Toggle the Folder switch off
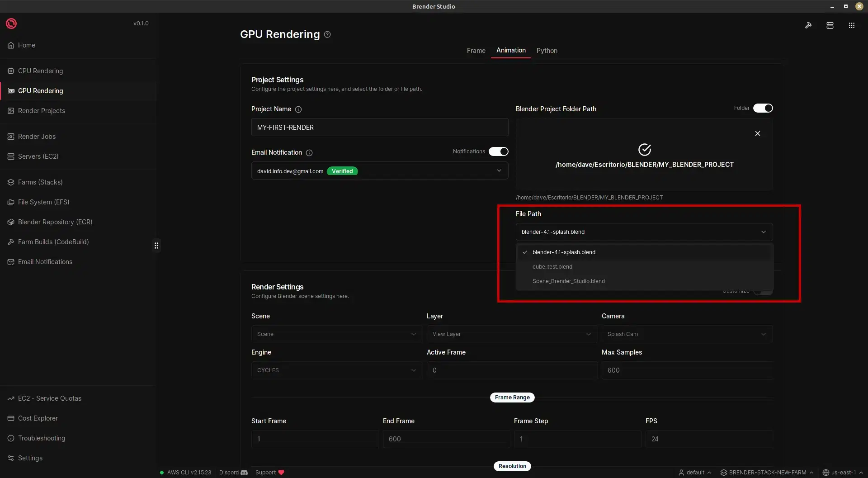The width and height of the screenshot is (868, 478). coord(763,108)
